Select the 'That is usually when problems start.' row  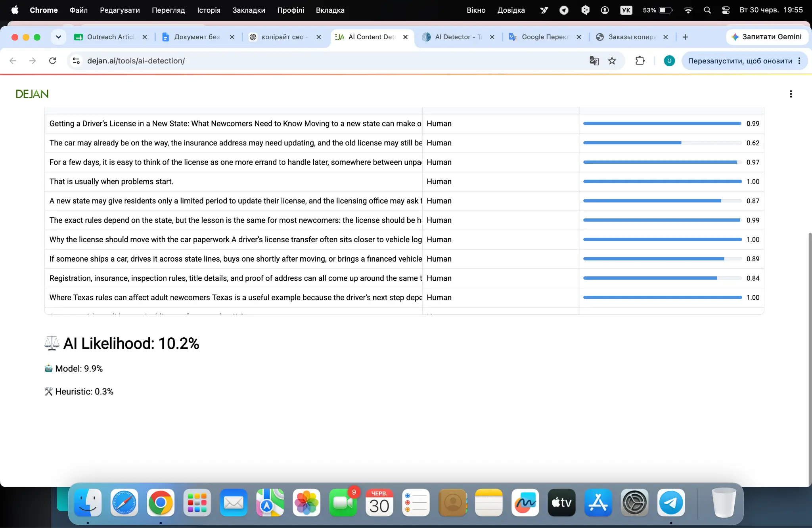pyautogui.click(x=404, y=182)
